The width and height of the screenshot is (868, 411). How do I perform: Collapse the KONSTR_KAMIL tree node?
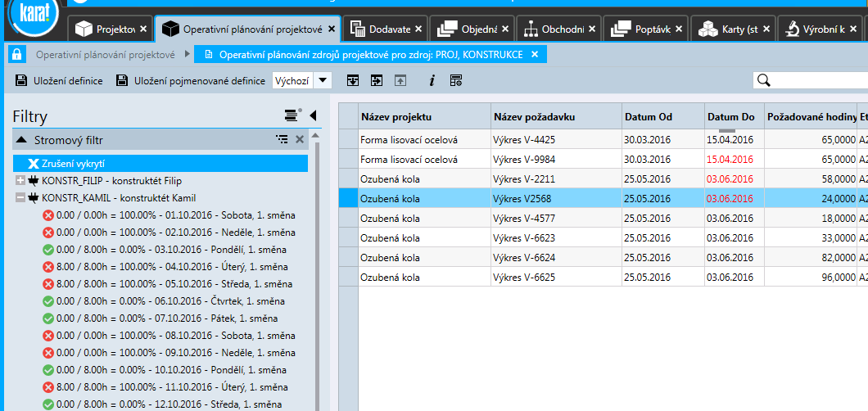20,198
